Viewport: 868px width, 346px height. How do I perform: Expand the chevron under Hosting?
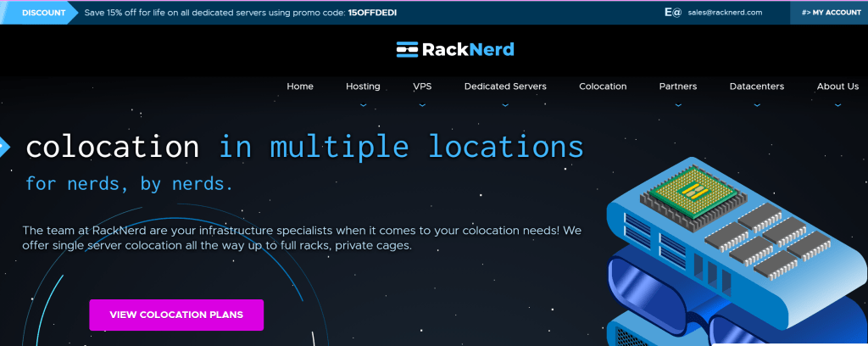(363, 104)
